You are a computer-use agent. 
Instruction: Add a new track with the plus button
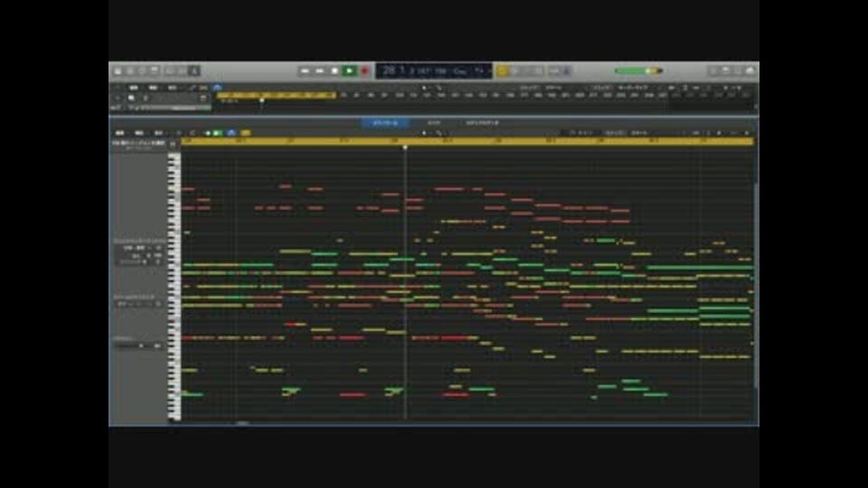[x=117, y=98]
